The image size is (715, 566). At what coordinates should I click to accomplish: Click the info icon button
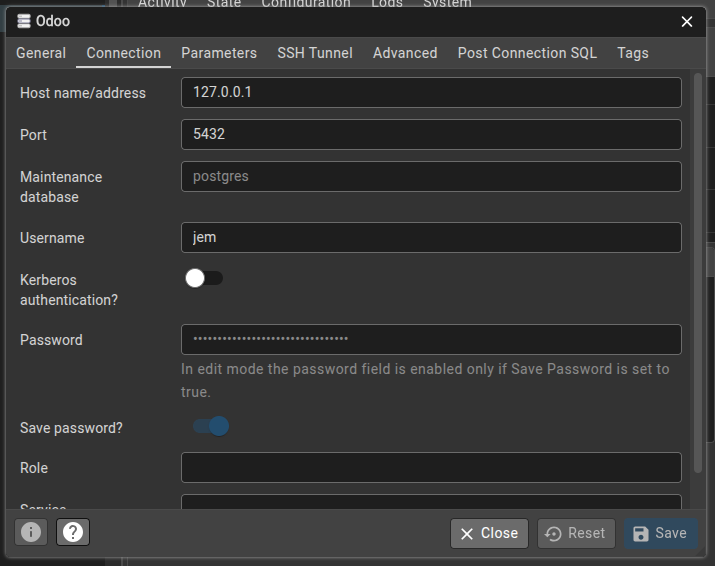[x=31, y=532]
